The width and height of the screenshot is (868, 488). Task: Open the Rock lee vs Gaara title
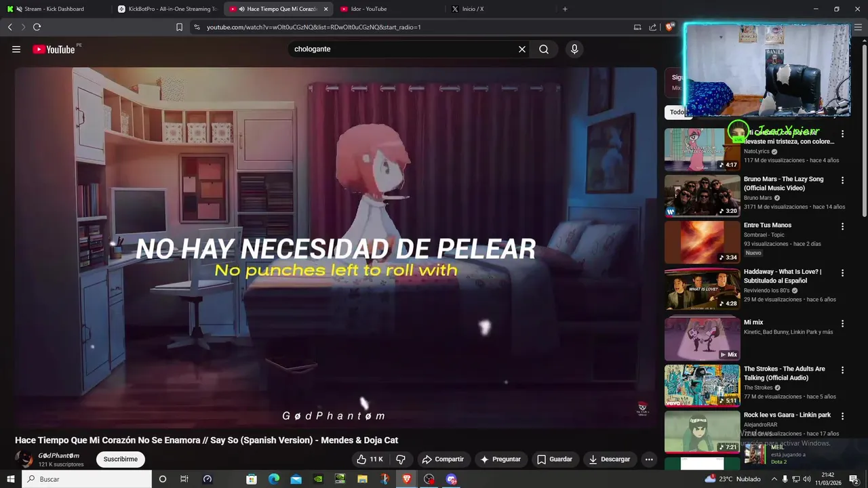(x=787, y=415)
